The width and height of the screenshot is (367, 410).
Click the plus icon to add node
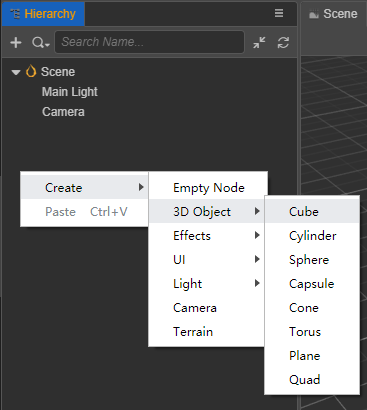tap(16, 43)
